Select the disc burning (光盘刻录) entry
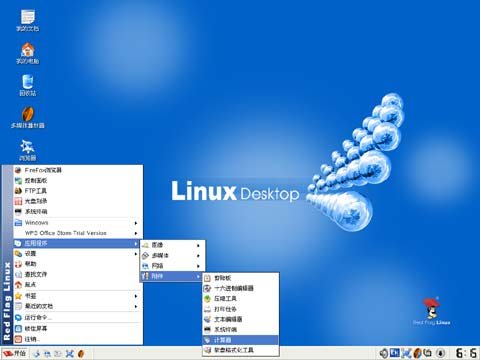480x360 pixels. pos(78,201)
